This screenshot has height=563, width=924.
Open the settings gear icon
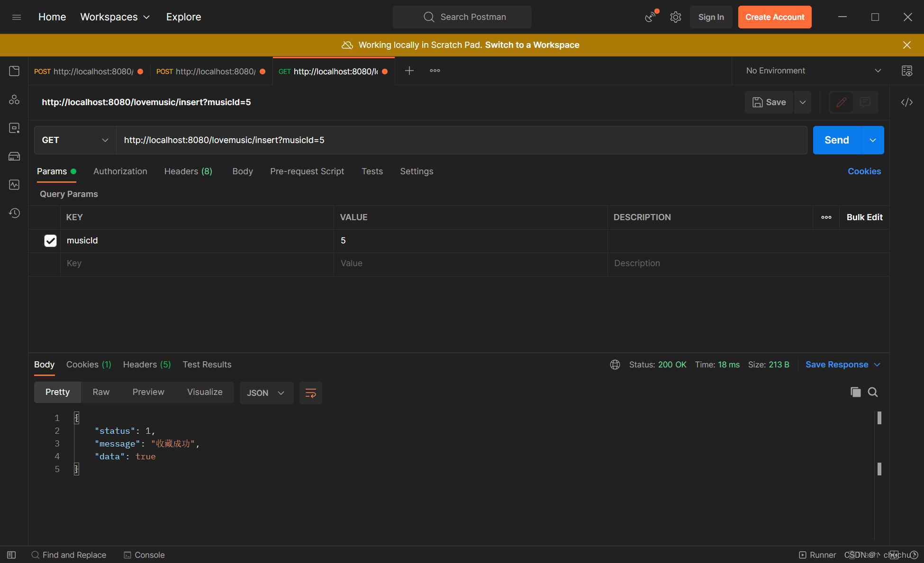pos(675,17)
